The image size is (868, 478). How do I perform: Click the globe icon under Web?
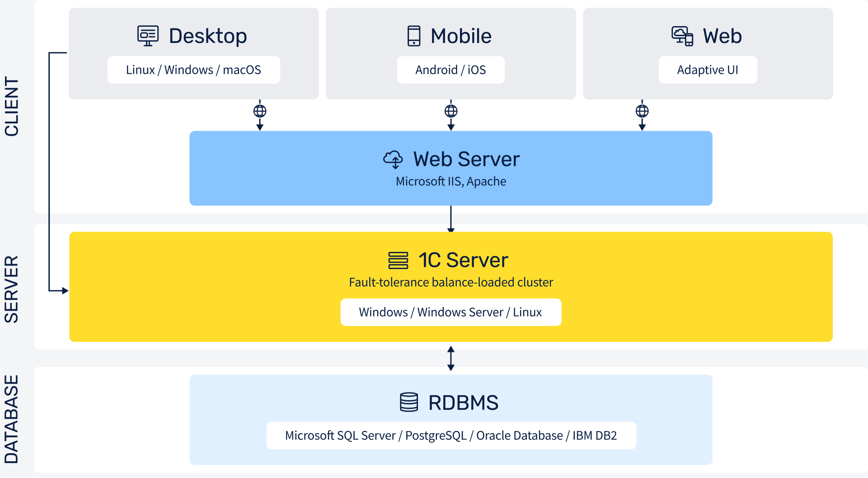point(642,111)
